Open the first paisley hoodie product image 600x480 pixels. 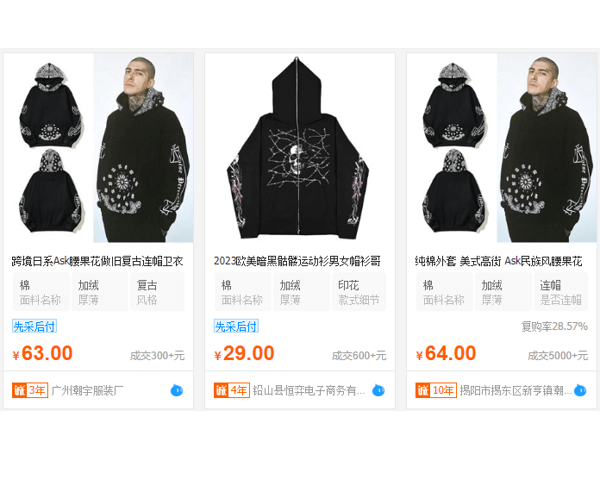click(98, 148)
